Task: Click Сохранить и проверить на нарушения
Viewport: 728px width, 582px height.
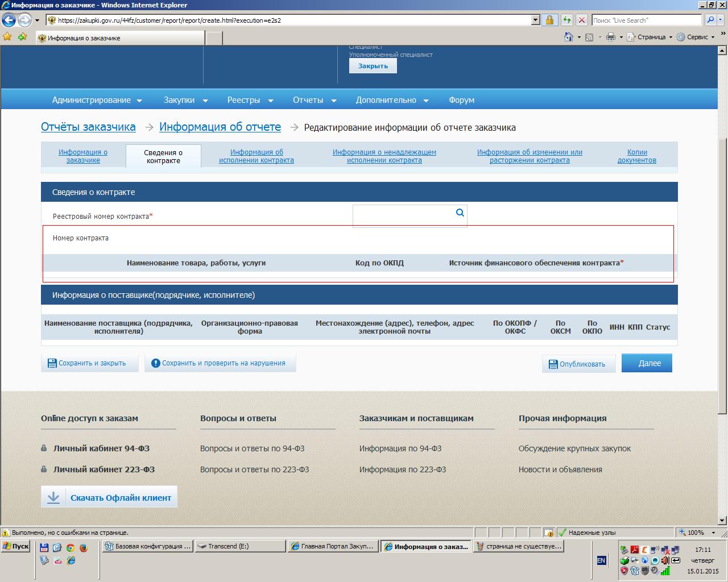Action: pyautogui.click(x=220, y=363)
